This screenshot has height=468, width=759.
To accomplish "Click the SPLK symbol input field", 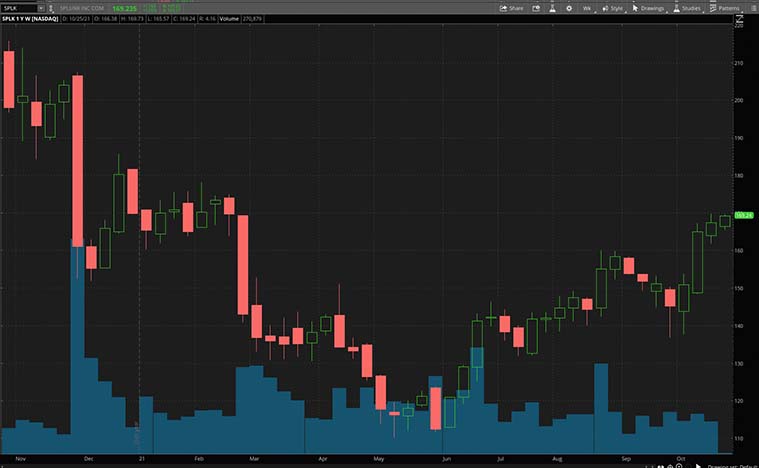I will coord(19,8).
